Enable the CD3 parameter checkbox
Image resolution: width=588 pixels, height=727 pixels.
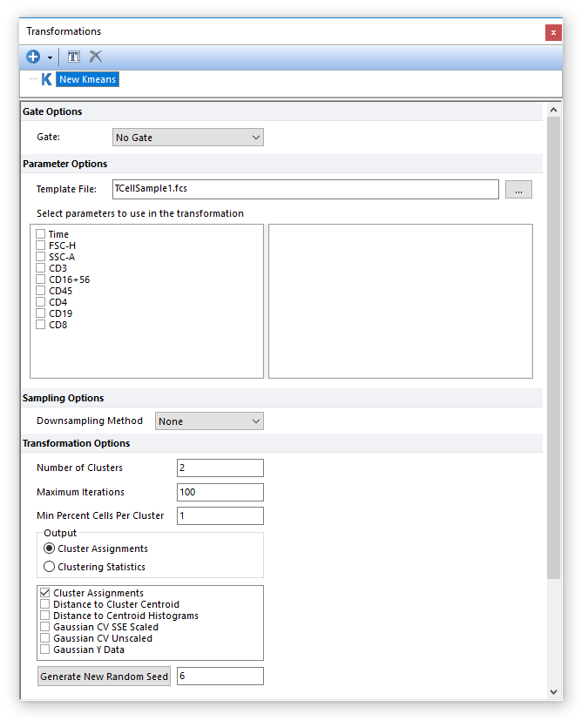41,268
